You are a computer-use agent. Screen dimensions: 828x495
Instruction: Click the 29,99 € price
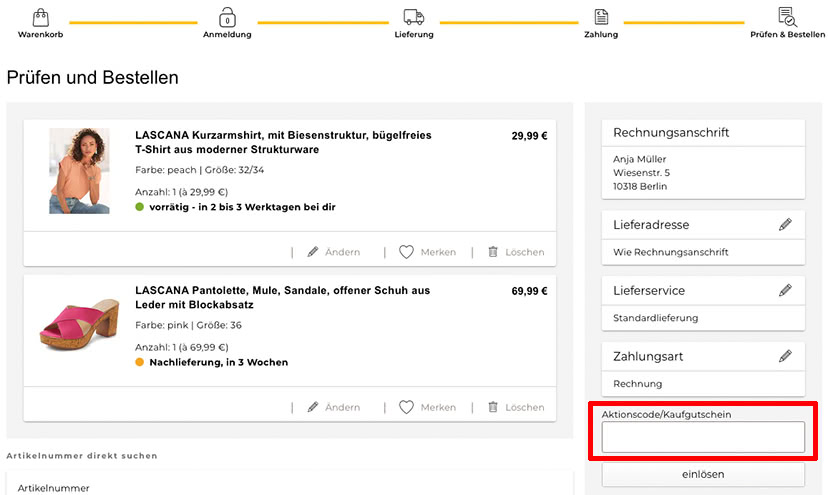[x=529, y=136]
